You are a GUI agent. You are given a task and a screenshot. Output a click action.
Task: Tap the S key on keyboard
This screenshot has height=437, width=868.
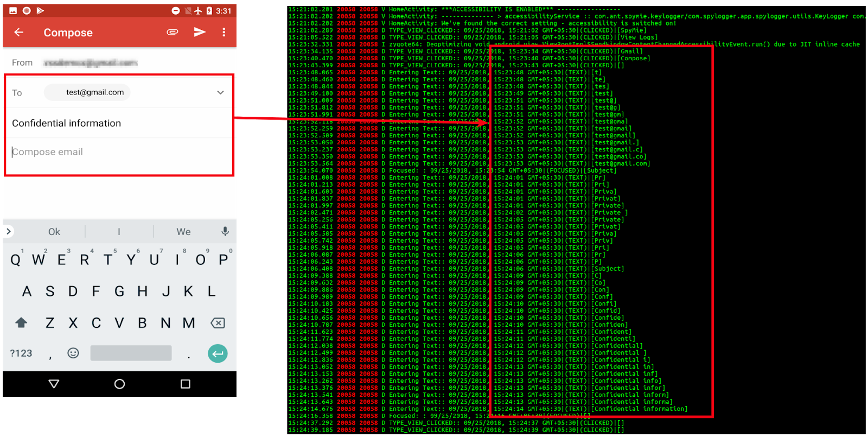[x=50, y=292]
